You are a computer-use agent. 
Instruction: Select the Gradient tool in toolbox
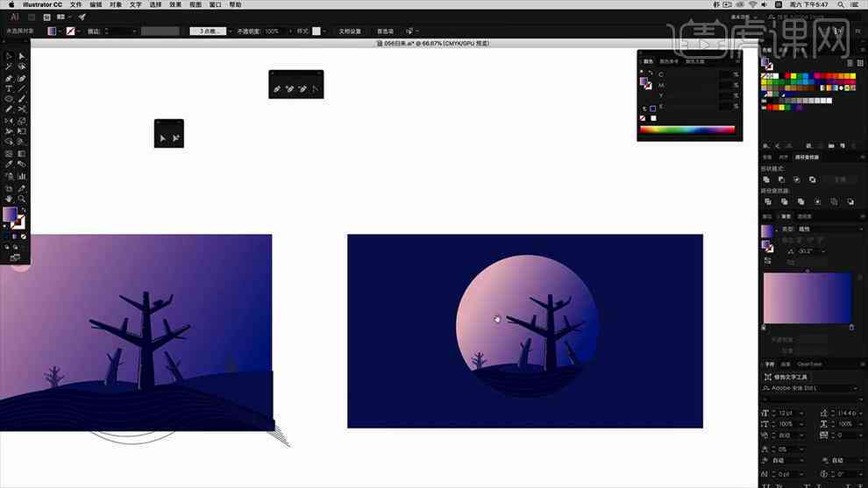pyautogui.click(x=22, y=154)
